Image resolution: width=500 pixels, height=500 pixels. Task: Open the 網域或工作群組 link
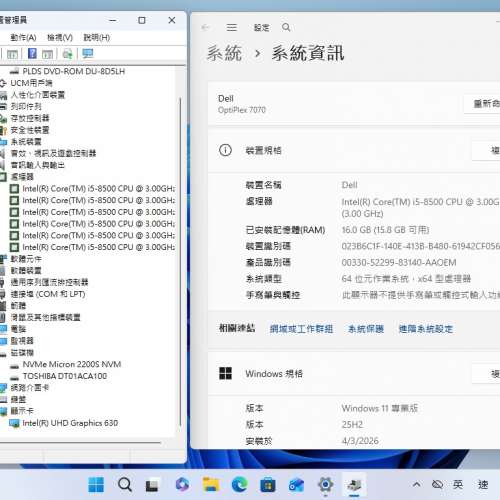[x=301, y=329]
